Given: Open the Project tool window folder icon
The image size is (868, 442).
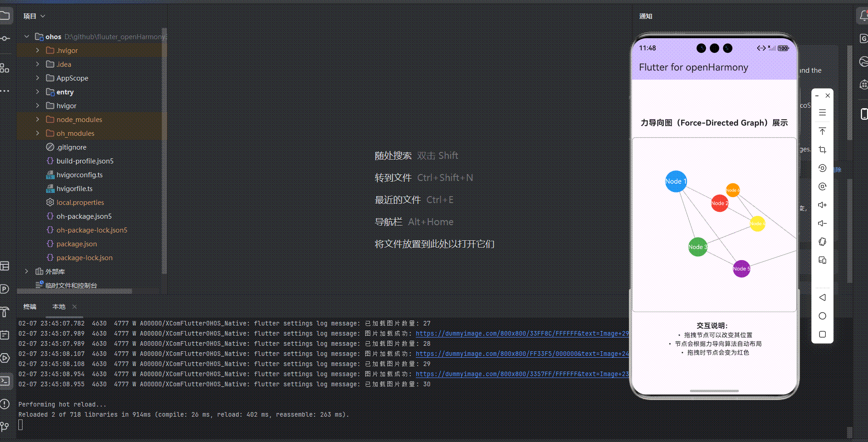Looking at the screenshot, I should 5,16.
